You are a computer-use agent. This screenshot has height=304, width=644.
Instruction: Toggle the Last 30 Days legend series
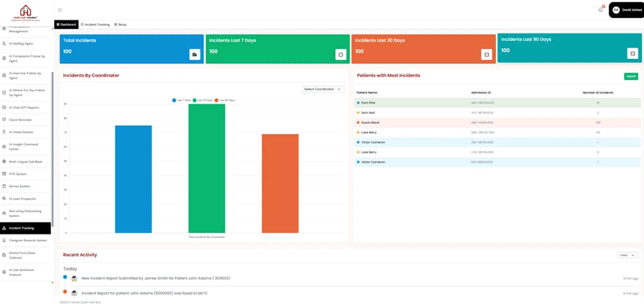203,100
